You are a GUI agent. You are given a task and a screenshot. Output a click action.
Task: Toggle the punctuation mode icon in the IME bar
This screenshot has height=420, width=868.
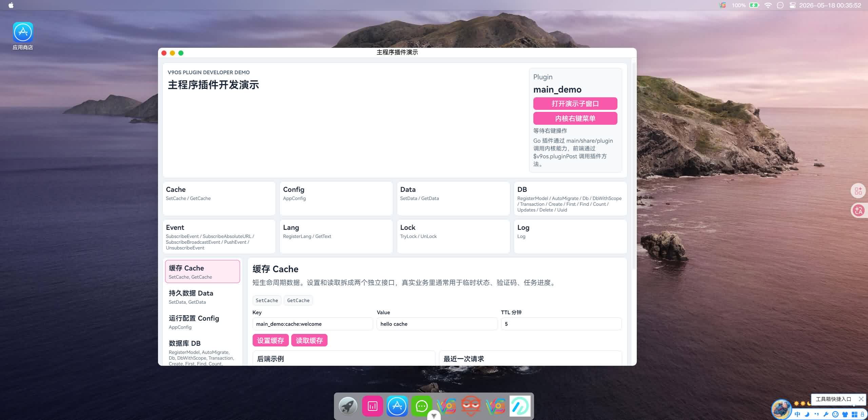(x=816, y=414)
